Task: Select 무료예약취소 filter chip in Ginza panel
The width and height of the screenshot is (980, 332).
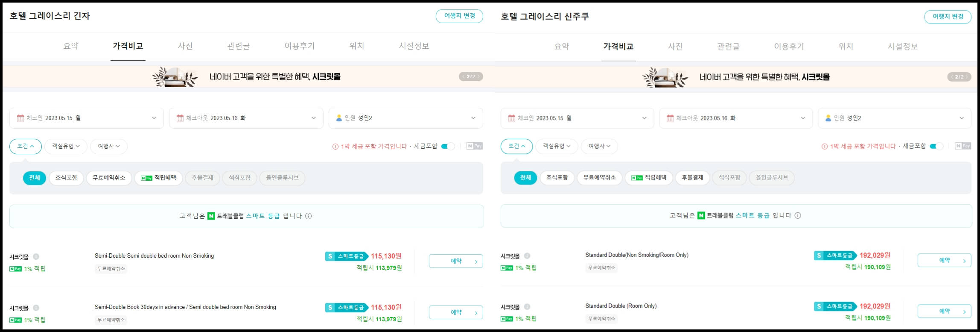Action: [109, 178]
